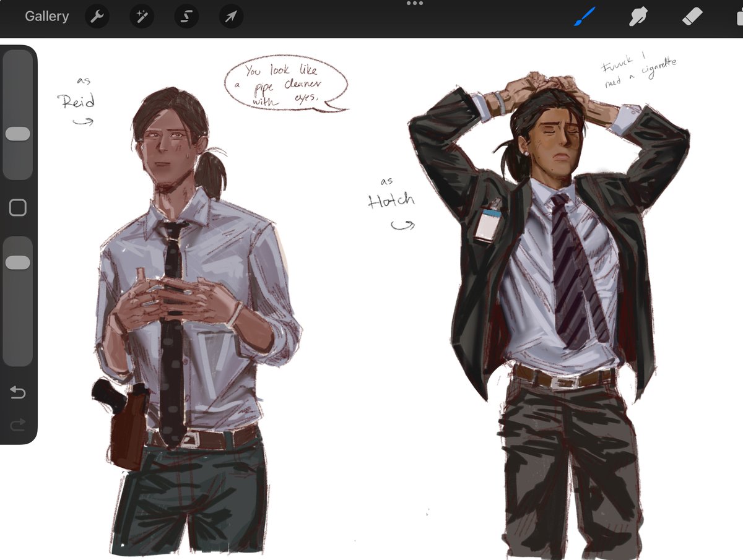Image resolution: width=743 pixels, height=560 pixels.
Task: Open the Actions wrench menu
Action: tap(97, 17)
